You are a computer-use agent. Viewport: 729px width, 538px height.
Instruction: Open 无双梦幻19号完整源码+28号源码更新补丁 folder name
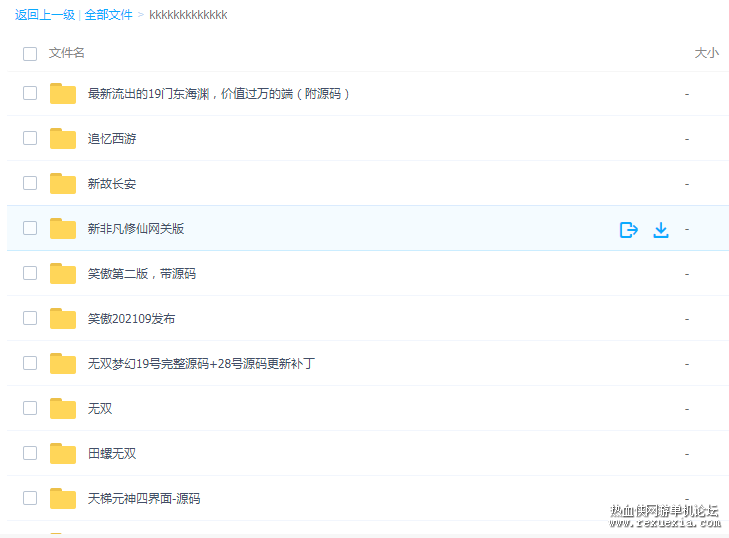coord(201,364)
